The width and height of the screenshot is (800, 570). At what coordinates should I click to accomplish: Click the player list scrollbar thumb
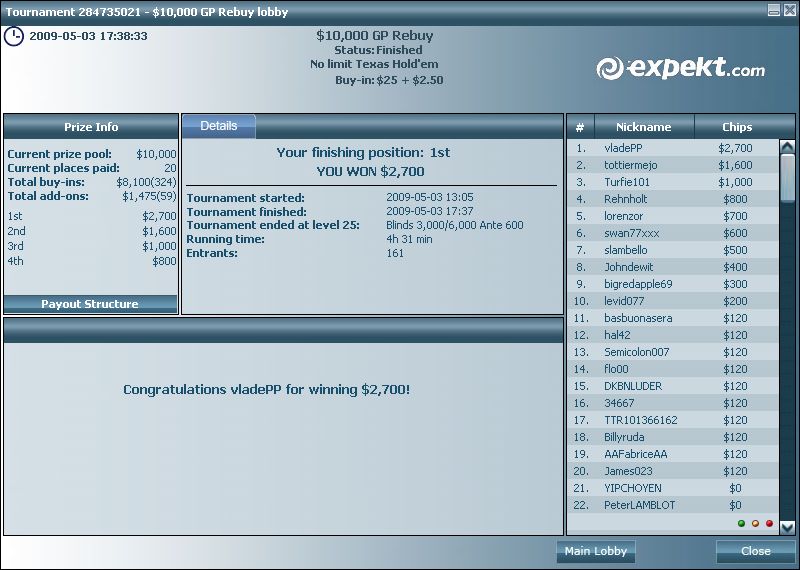point(787,178)
